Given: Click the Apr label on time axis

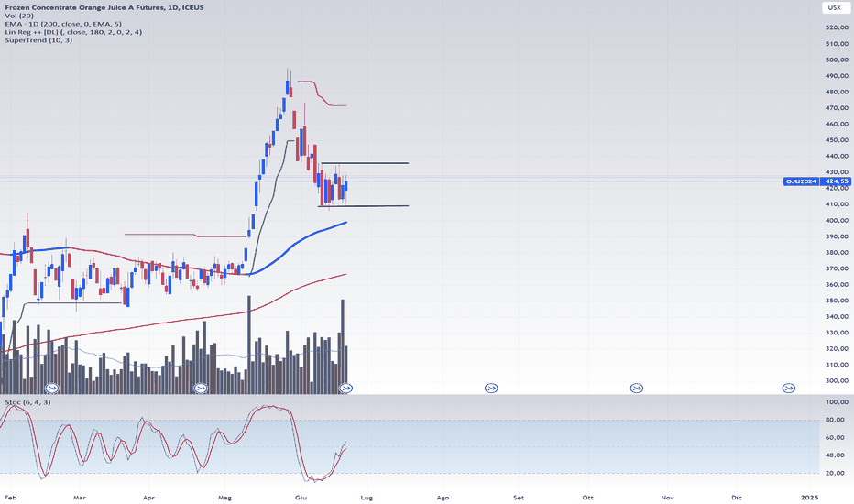Looking at the screenshot, I should pos(148,498).
